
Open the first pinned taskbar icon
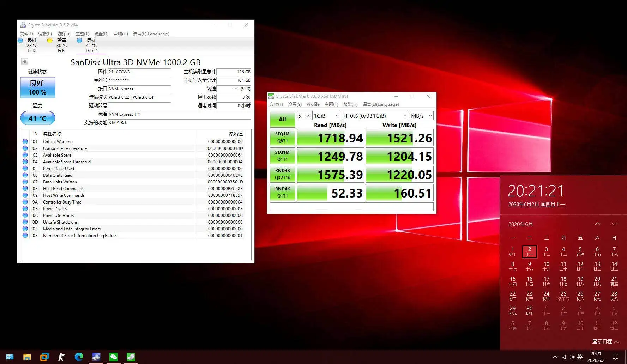(x=10, y=357)
